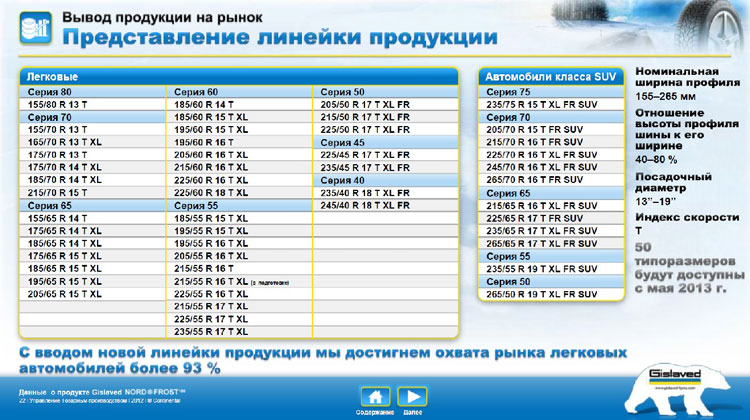Click the Индекс скорости label
This screenshot has width=750, height=420.
pyautogui.click(x=687, y=218)
